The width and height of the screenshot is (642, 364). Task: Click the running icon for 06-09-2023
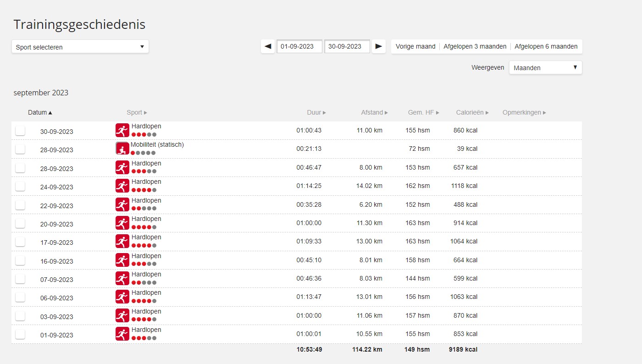pos(122,297)
